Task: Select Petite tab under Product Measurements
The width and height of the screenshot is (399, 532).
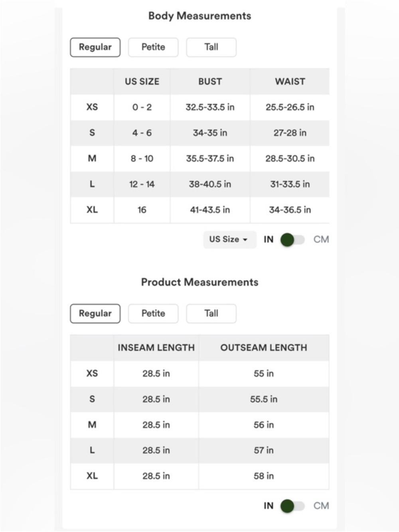Action: coord(153,313)
